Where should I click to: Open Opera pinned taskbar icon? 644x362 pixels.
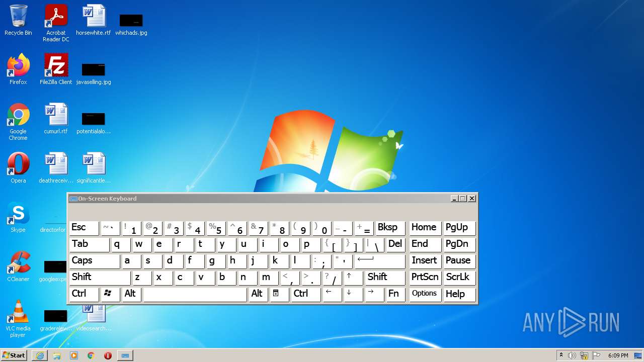[x=108, y=355]
